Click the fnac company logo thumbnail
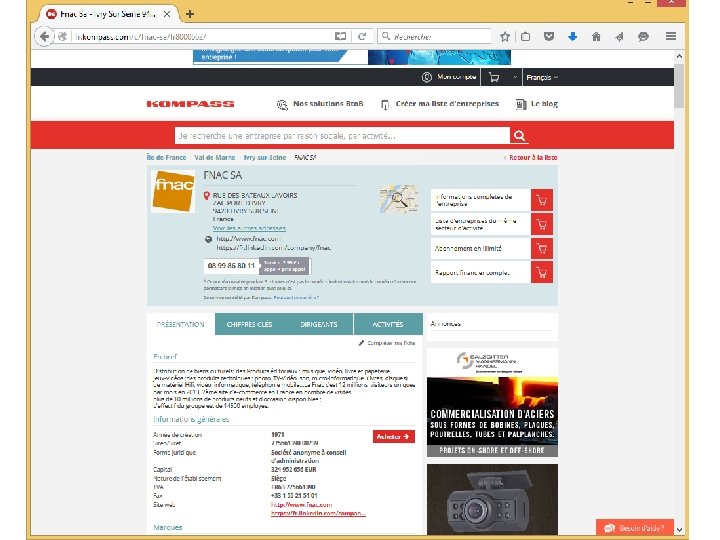 [173, 191]
